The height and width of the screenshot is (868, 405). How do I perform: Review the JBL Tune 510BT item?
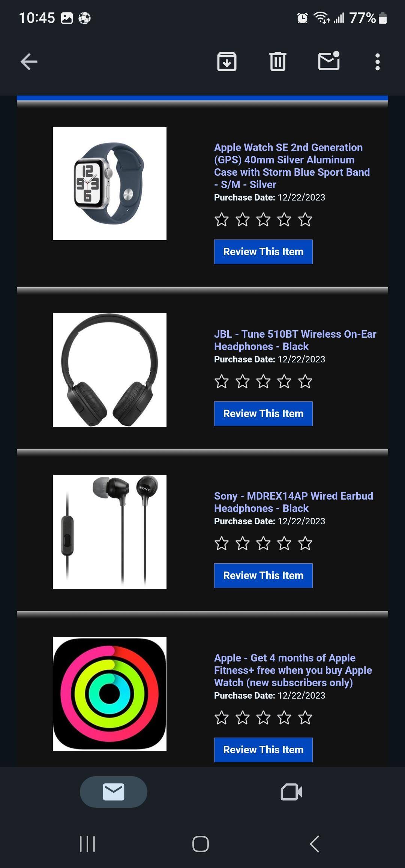(263, 414)
